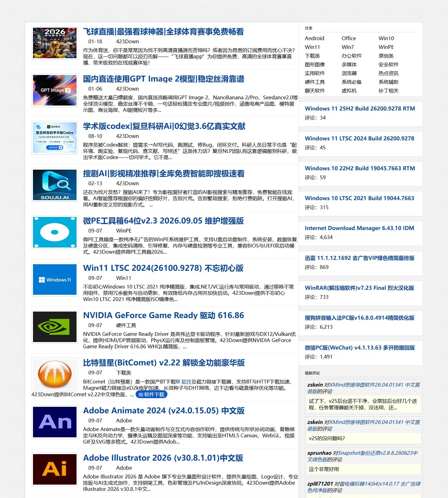Open the 下载类 category in sidebar
This screenshot has height=498, width=448.
(312, 56)
